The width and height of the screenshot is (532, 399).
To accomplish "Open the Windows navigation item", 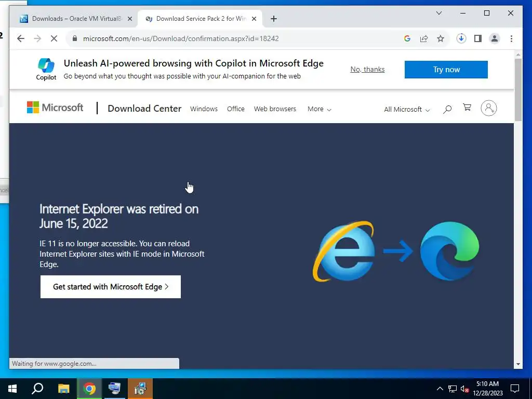I will point(204,109).
